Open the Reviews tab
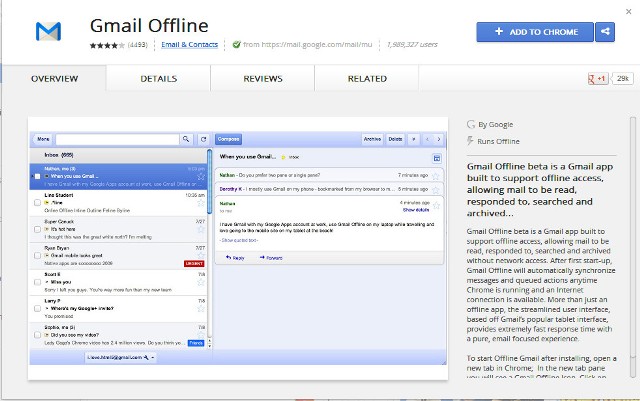640x401 pixels. 263,78
